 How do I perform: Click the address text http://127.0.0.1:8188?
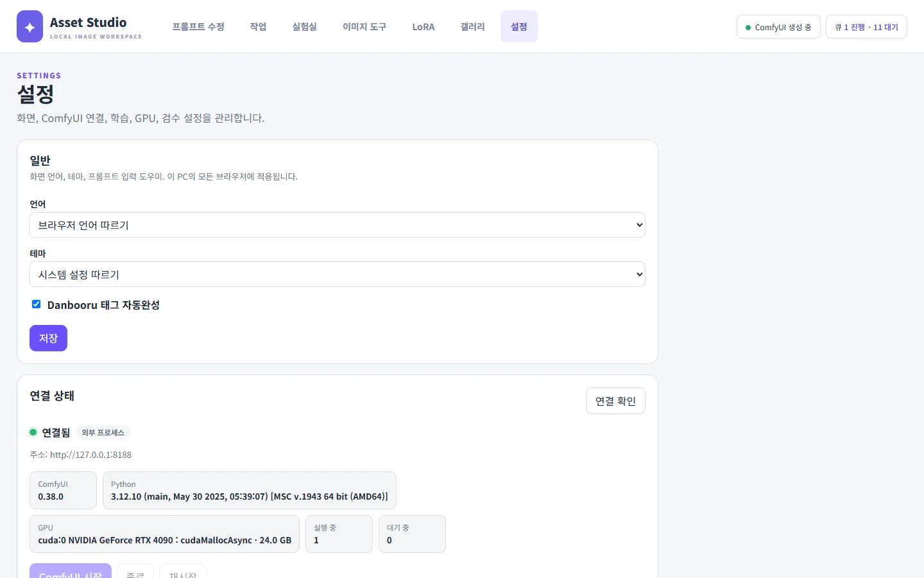click(90, 455)
